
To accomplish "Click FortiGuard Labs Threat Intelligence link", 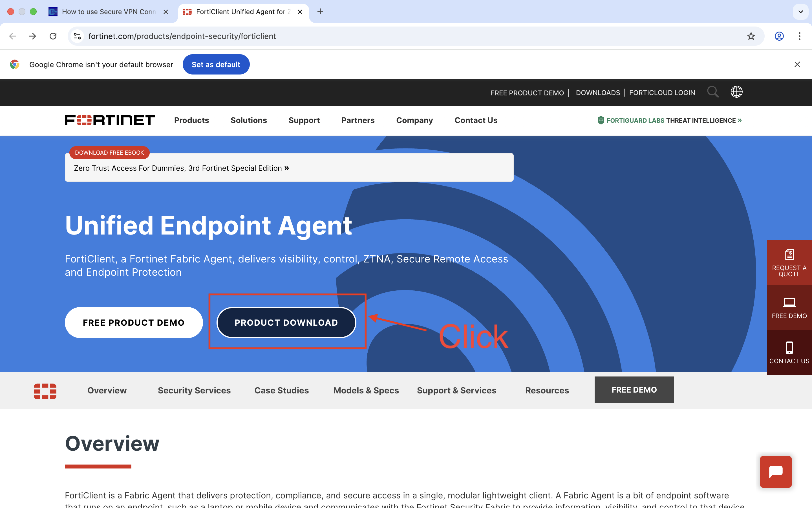I will pyautogui.click(x=674, y=120).
